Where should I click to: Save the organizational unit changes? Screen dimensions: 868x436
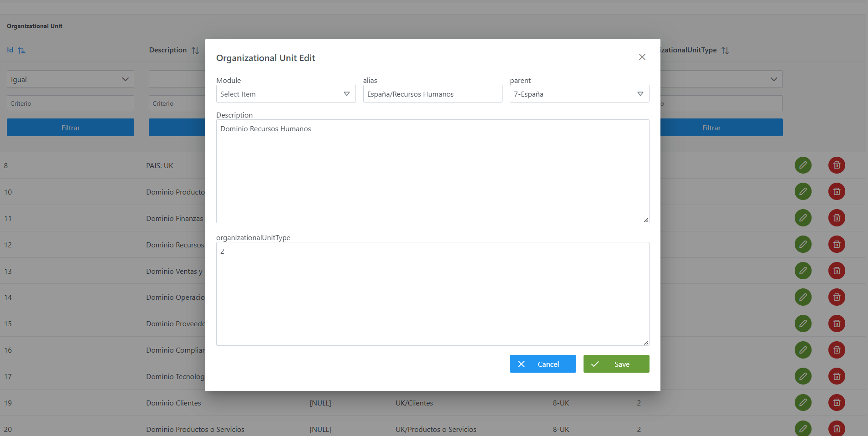[x=616, y=364]
